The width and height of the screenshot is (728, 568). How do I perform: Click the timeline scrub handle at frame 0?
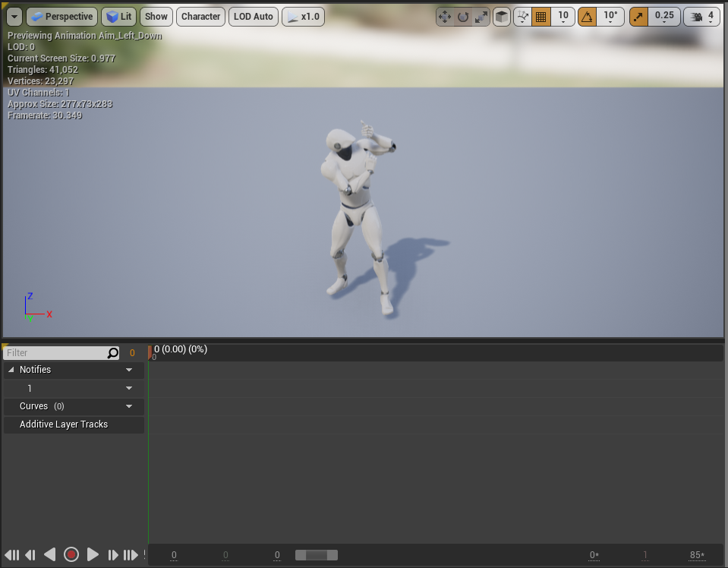click(x=150, y=352)
